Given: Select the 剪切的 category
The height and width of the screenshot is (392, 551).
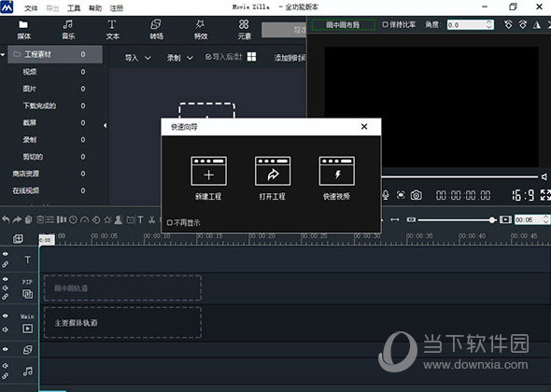Looking at the screenshot, I should point(33,157).
